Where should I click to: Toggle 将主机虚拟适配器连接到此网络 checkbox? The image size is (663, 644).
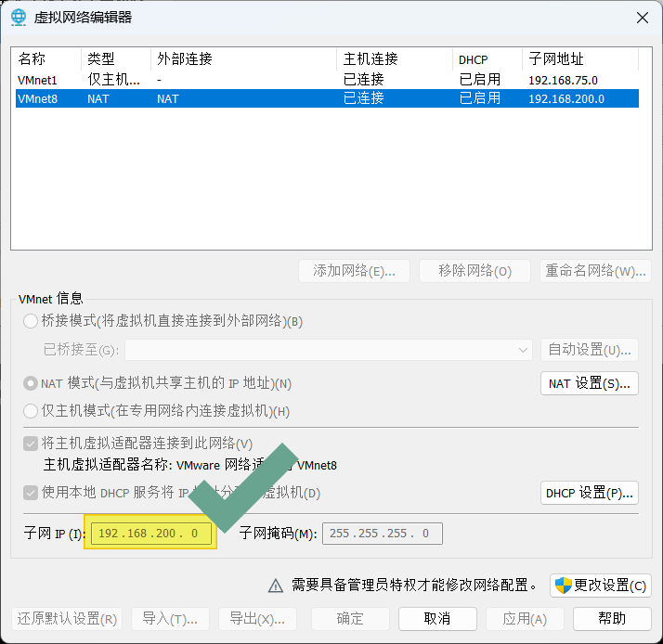coord(31,444)
